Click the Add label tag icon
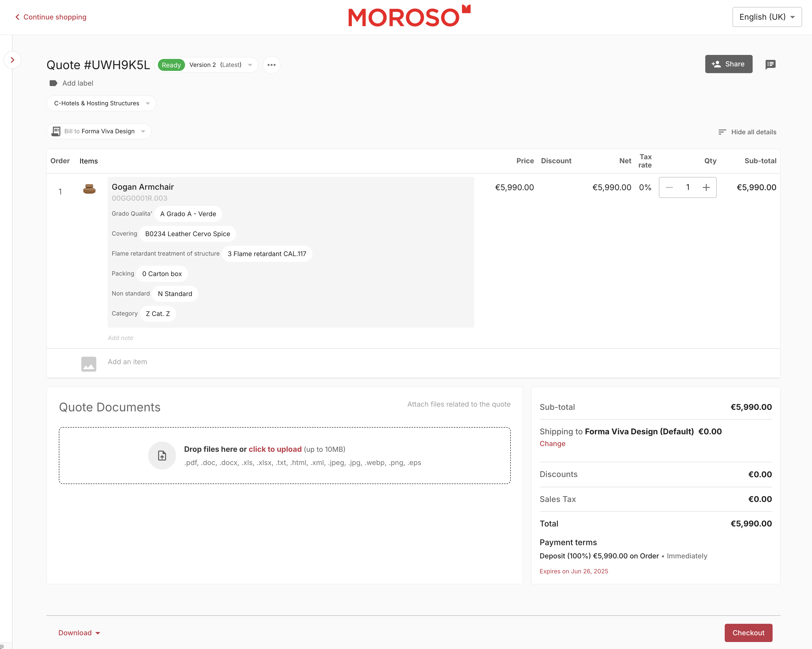The width and height of the screenshot is (812, 649). click(53, 83)
